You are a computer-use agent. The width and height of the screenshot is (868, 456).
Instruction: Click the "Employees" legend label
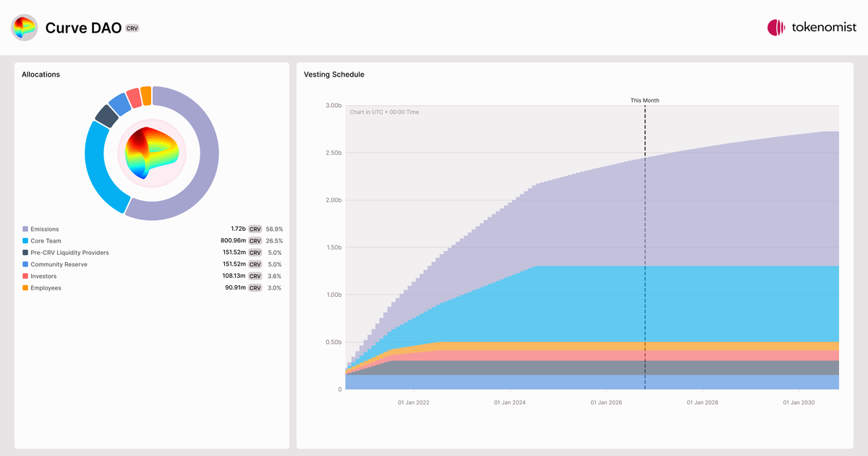(46, 288)
